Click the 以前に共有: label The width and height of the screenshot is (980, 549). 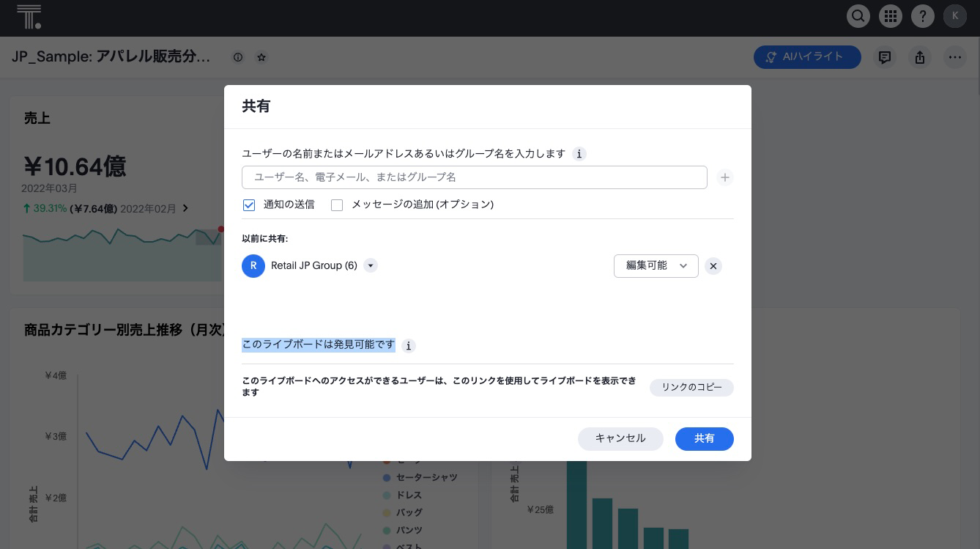(x=265, y=238)
